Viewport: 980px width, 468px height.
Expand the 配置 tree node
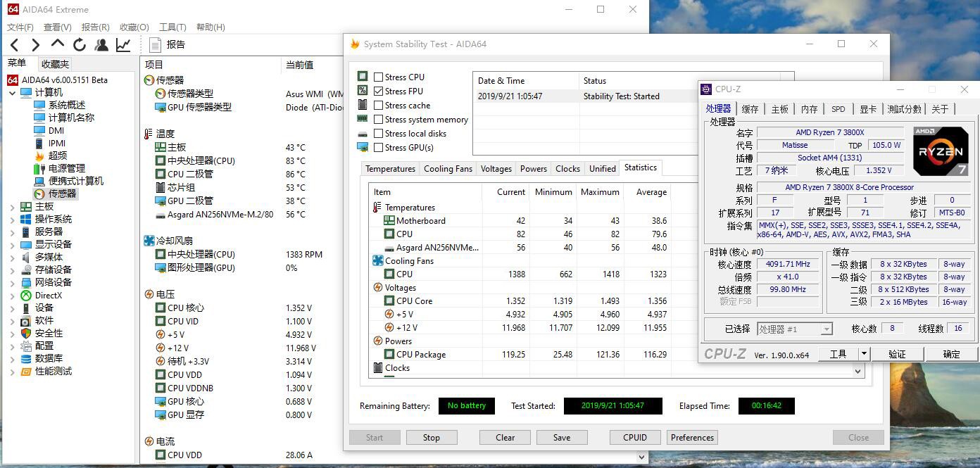[x=13, y=346]
